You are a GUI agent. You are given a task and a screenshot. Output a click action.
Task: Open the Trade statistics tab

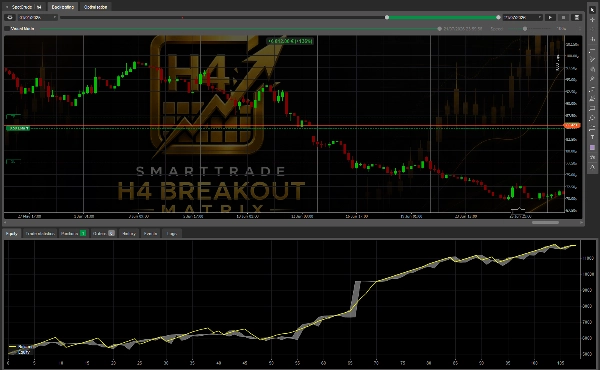click(x=40, y=233)
